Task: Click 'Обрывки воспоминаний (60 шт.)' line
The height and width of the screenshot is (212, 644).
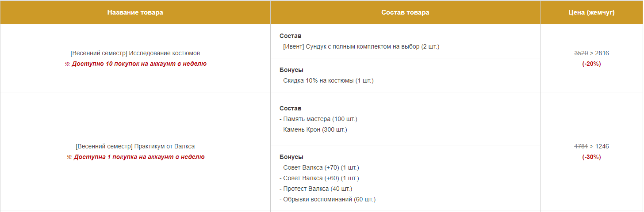Action: point(327,199)
